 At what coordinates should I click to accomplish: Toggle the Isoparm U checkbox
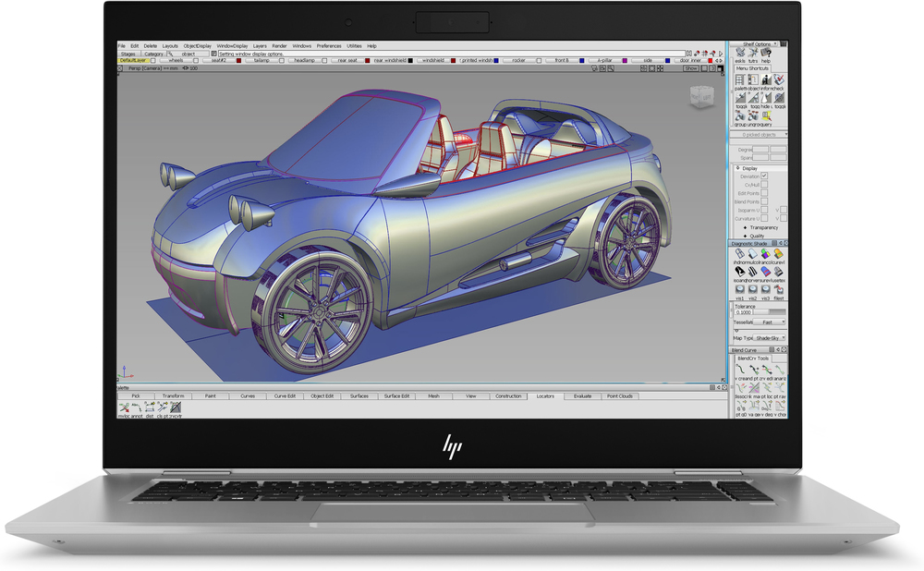point(764,210)
